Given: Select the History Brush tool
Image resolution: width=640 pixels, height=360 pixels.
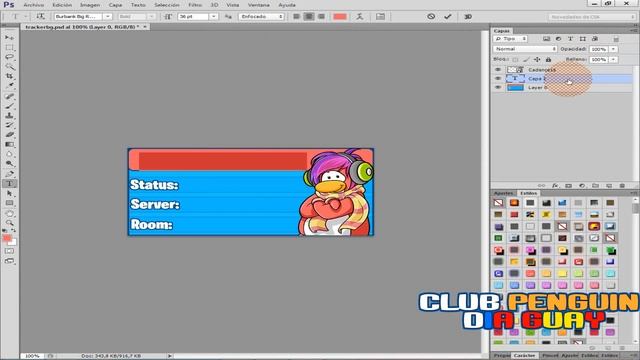Looking at the screenshot, I should (9, 125).
